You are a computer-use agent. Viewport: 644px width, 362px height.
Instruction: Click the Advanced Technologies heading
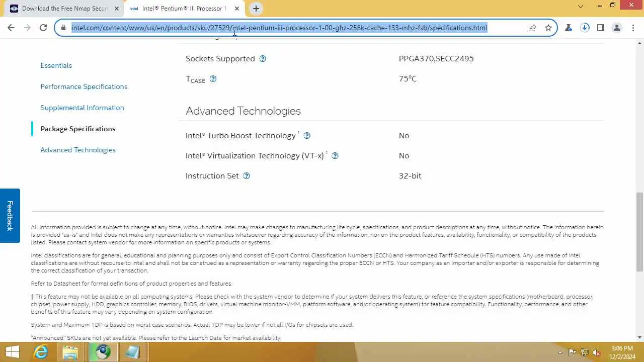[243, 111]
